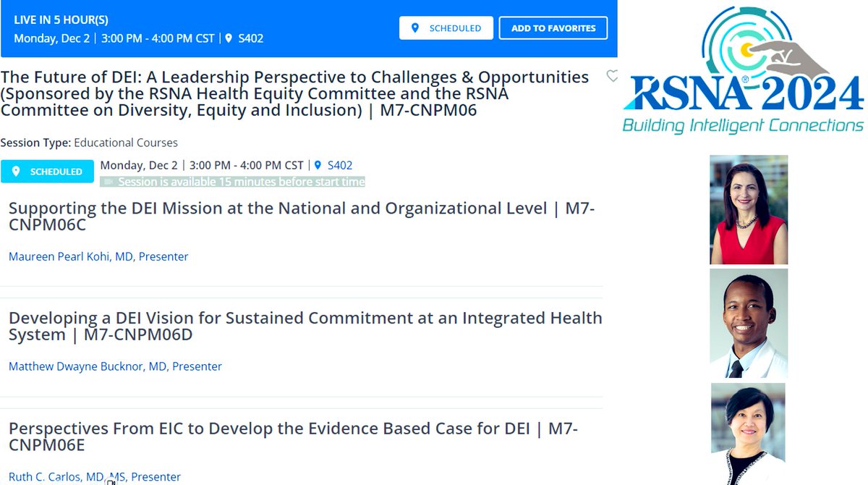Click 'The Future of DEI' session title
The image size is (868, 485).
coord(294,93)
